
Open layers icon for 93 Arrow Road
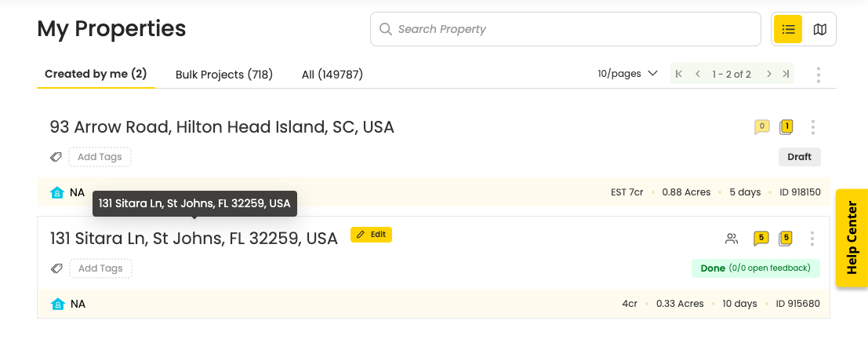click(x=786, y=127)
